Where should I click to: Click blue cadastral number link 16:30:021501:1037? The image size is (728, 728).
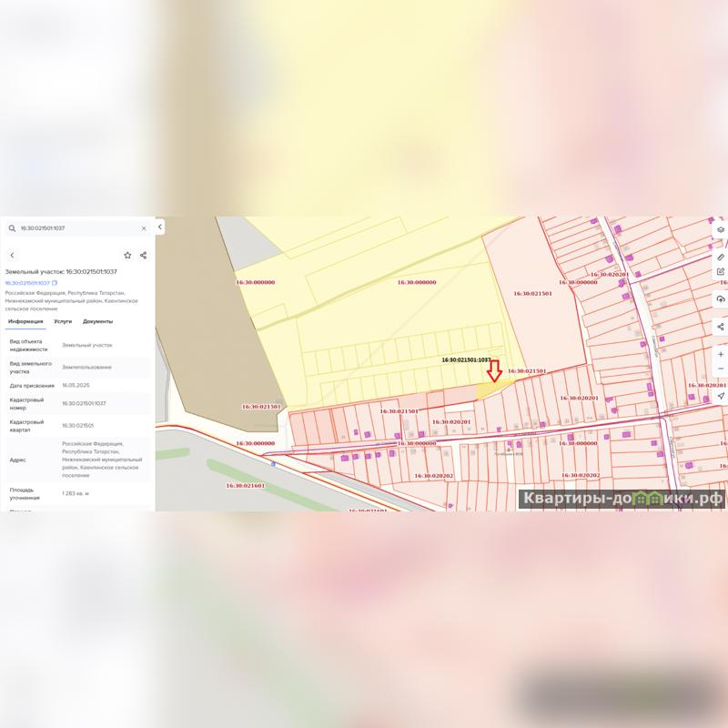(27, 283)
